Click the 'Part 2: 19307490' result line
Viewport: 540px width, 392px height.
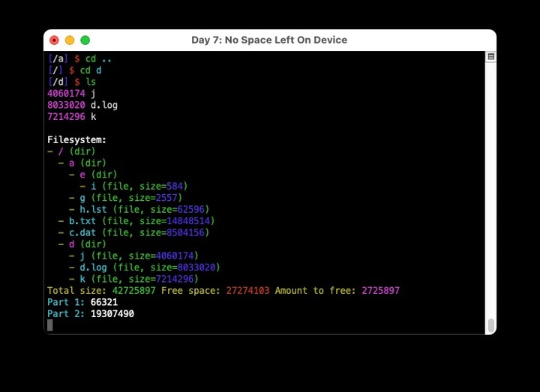pos(91,313)
